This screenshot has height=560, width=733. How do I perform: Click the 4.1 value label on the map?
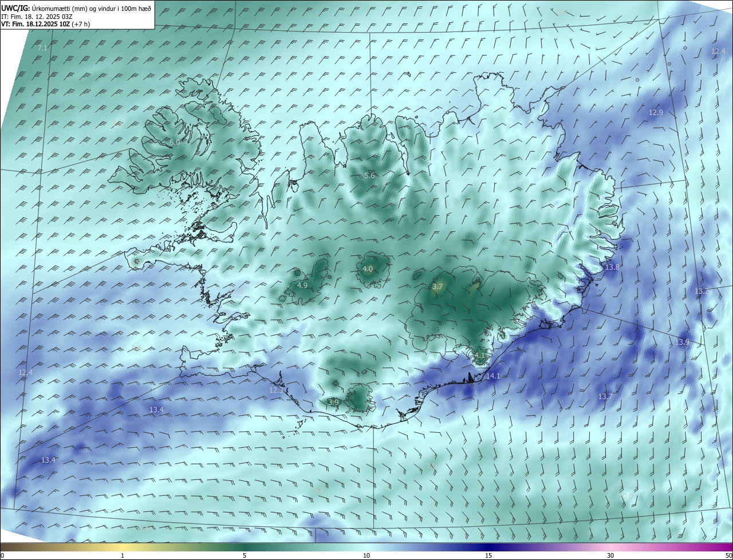pos(479,356)
